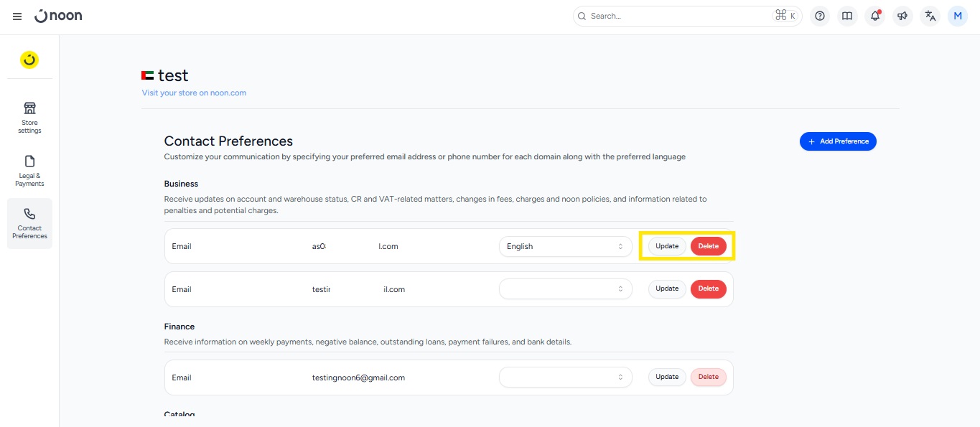Follow Visit your store on noon.com link

pos(194,93)
